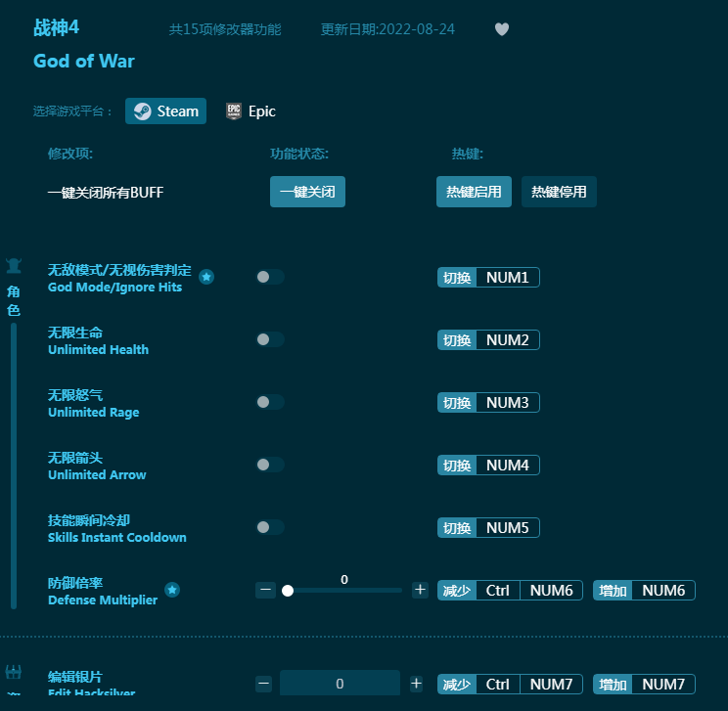Screen dimensions: 728x711
Task: Click the Unlimited Rage label text
Action: (94, 412)
